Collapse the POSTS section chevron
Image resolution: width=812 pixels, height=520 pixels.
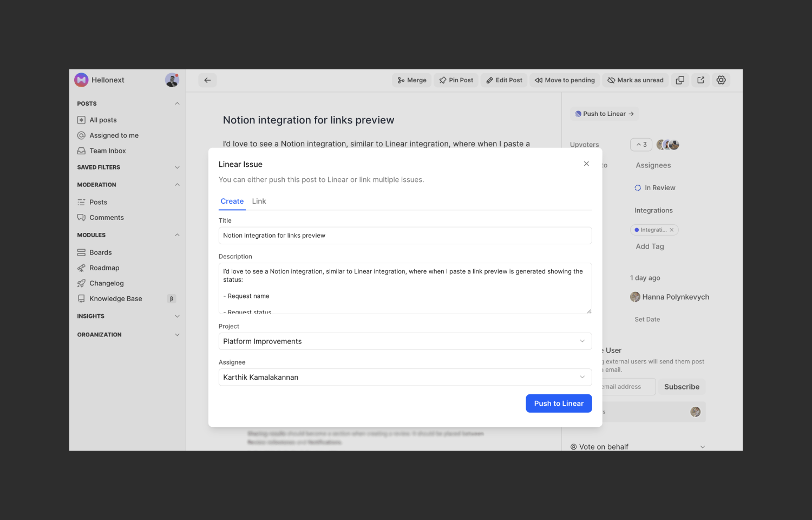tap(177, 103)
